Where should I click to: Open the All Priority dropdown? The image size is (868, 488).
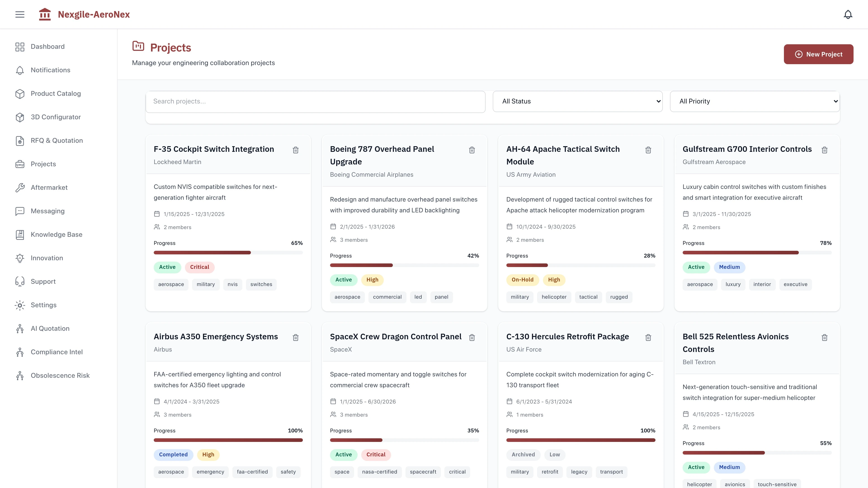coord(755,101)
